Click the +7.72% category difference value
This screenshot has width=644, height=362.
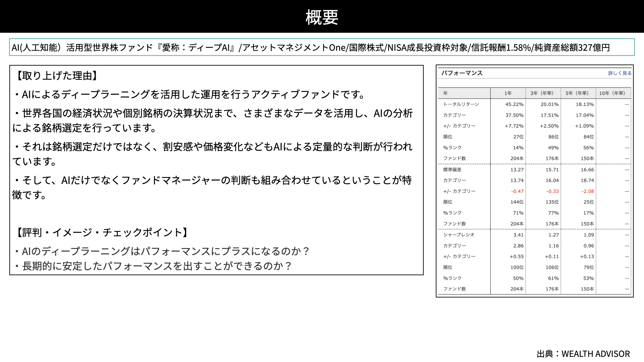[514, 126]
